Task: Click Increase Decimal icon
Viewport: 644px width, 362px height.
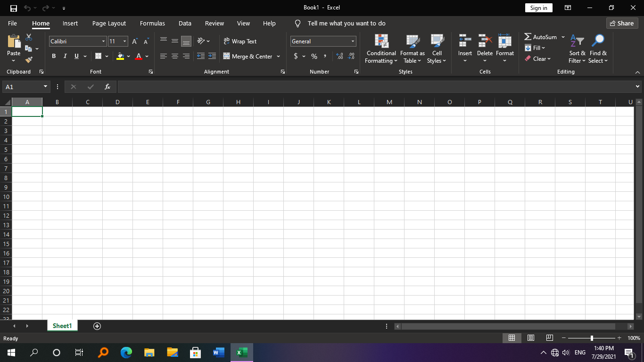Action: [340, 56]
